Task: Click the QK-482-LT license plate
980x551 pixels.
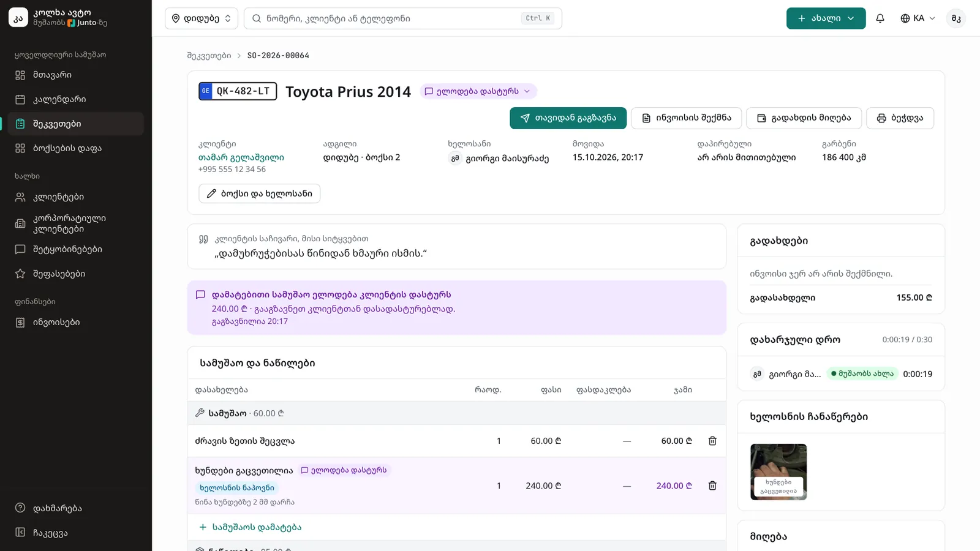Action: (x=238, y=91)
